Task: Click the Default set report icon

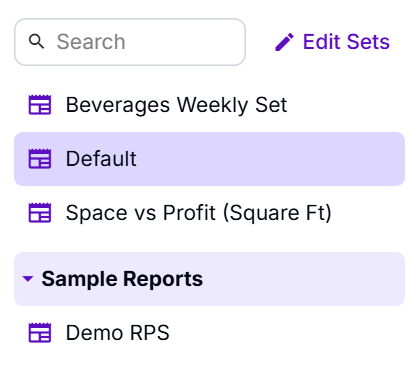Action: pyautogui.click(x=40, y=159)
